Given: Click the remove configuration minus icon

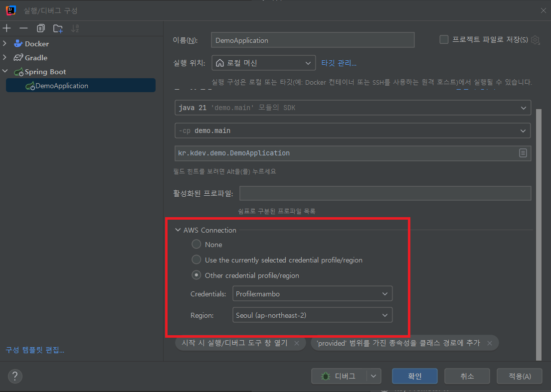Looking at the screenshot, I should pyautogui.click(x=23, y=28).
